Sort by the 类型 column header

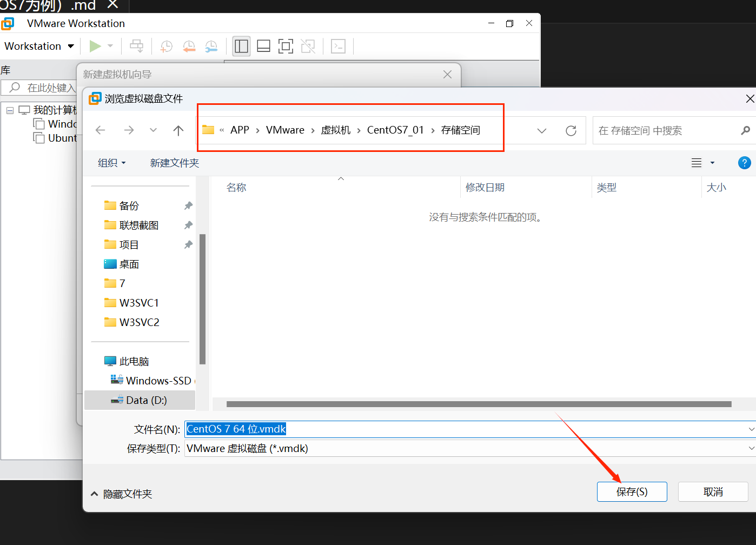(607, 188)
